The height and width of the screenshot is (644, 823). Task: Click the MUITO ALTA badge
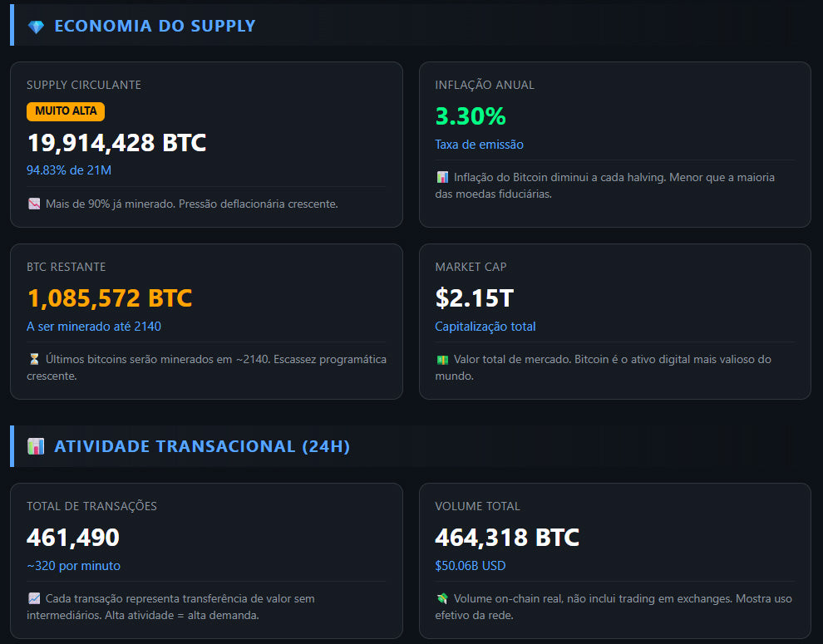66,111
